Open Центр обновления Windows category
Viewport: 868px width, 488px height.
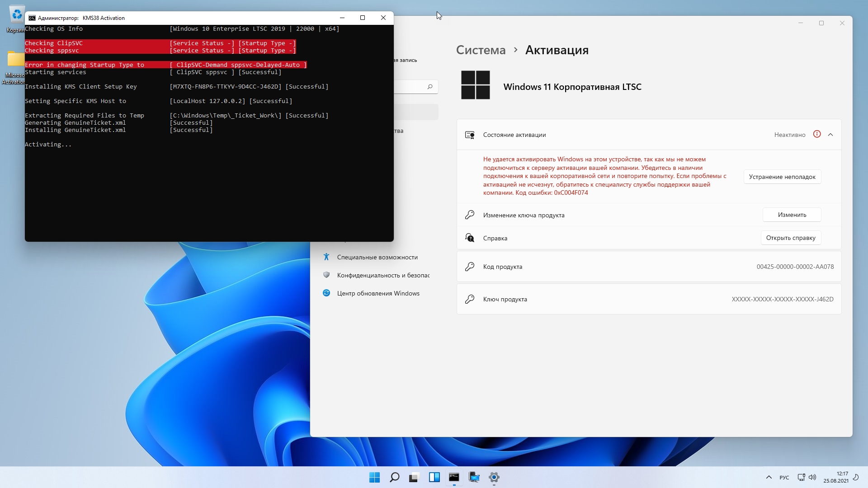[x=378, y=293]
